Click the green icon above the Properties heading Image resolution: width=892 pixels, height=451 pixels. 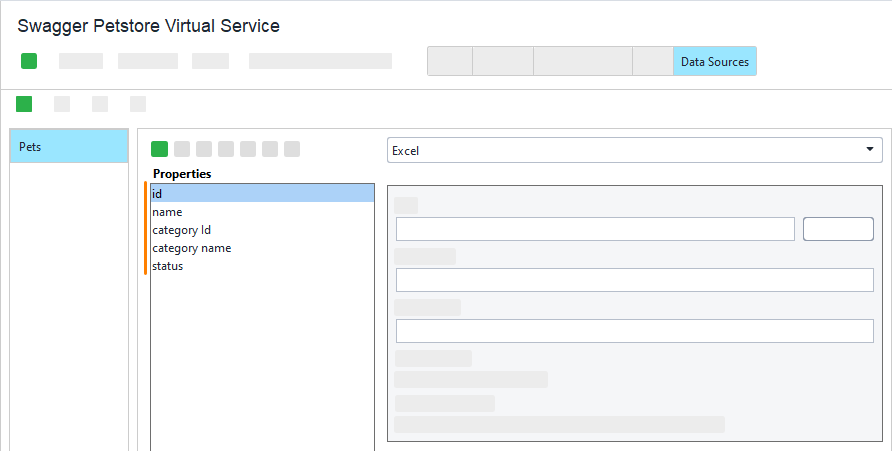(x=159, y=149)
